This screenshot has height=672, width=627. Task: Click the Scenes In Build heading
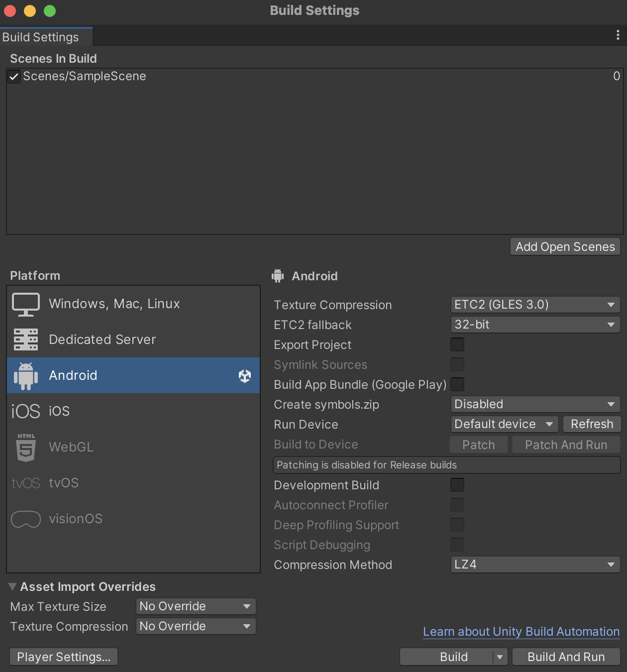(x=53, y=59)
